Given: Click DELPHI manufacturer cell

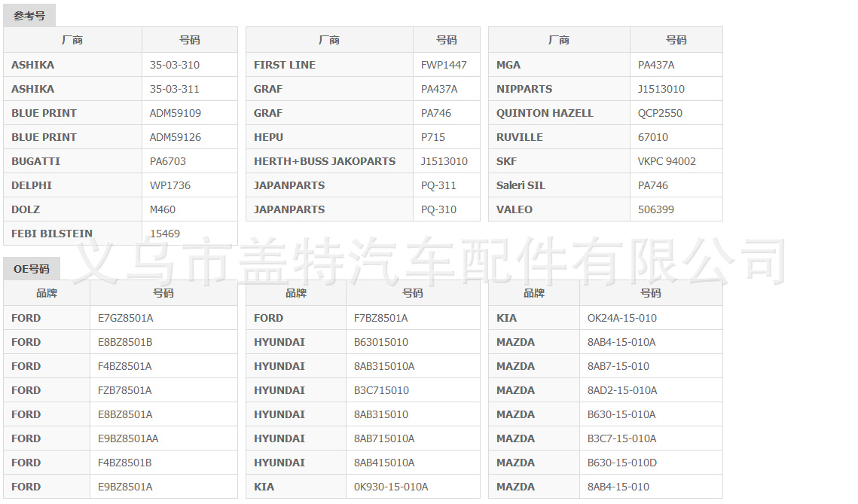Looking at the screenshot, I should [73, 185].
